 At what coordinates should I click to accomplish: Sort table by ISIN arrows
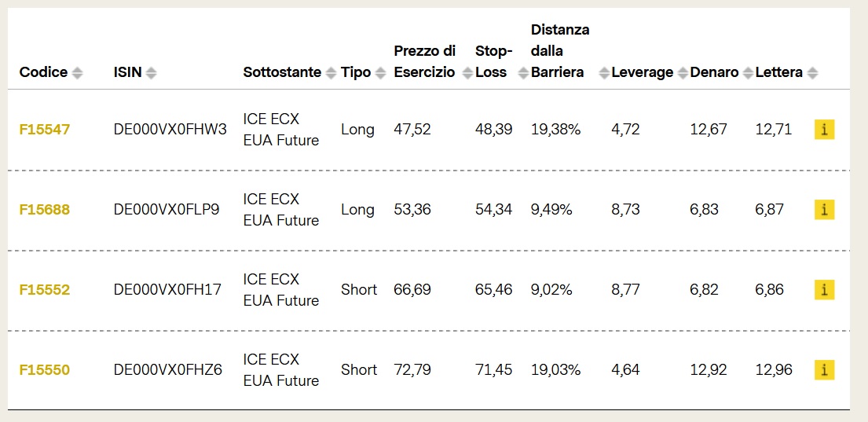[151, 72]
